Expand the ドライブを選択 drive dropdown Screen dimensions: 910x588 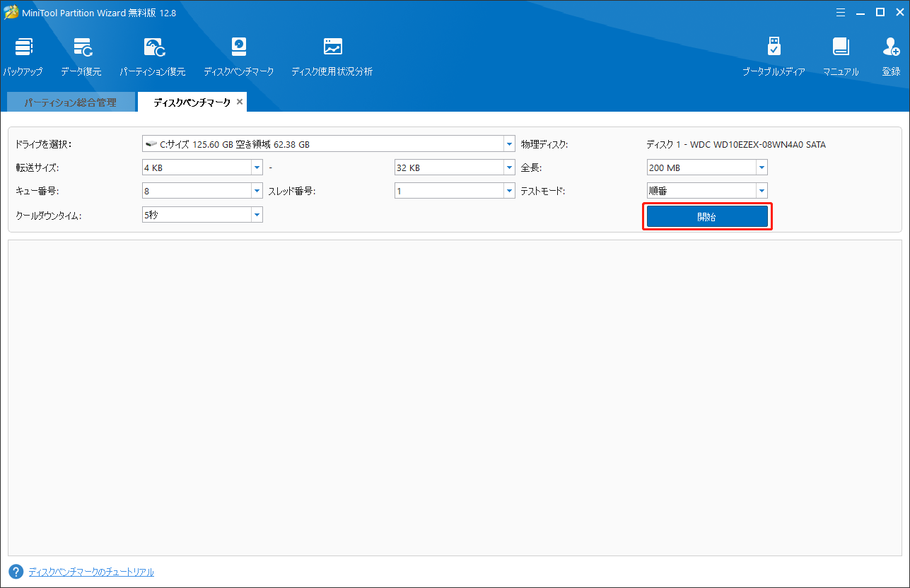tap(509, 145)
